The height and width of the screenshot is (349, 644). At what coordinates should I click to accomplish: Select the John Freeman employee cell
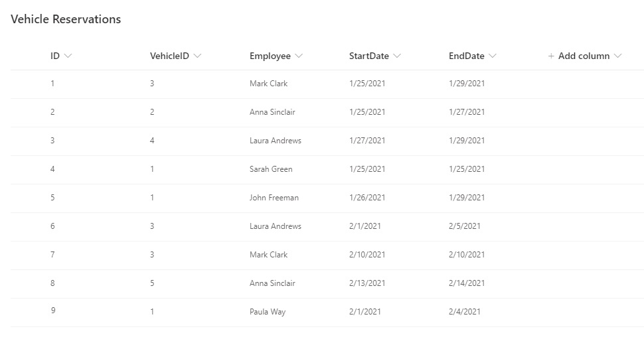(274, 198)
